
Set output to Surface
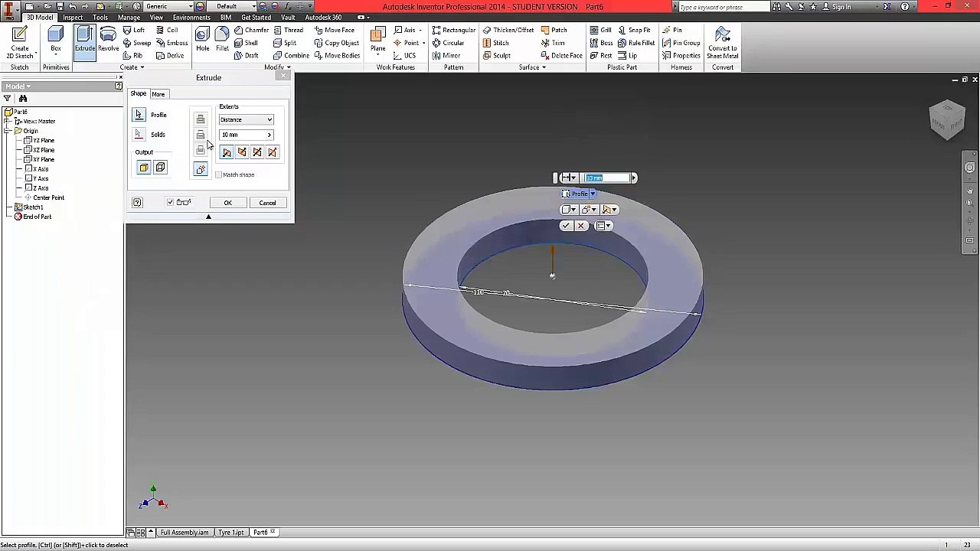pyautogui.click(x=161, y=168)
